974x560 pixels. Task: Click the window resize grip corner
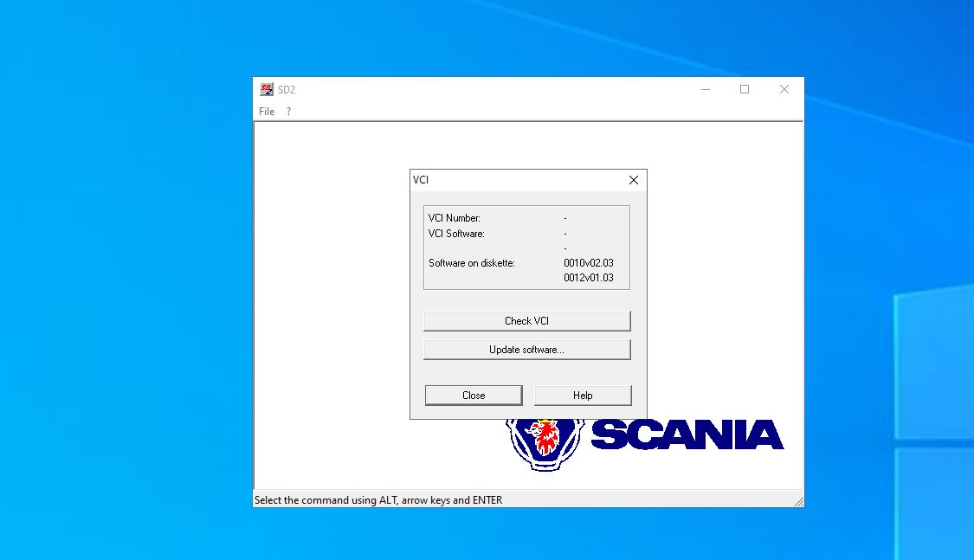798,499
